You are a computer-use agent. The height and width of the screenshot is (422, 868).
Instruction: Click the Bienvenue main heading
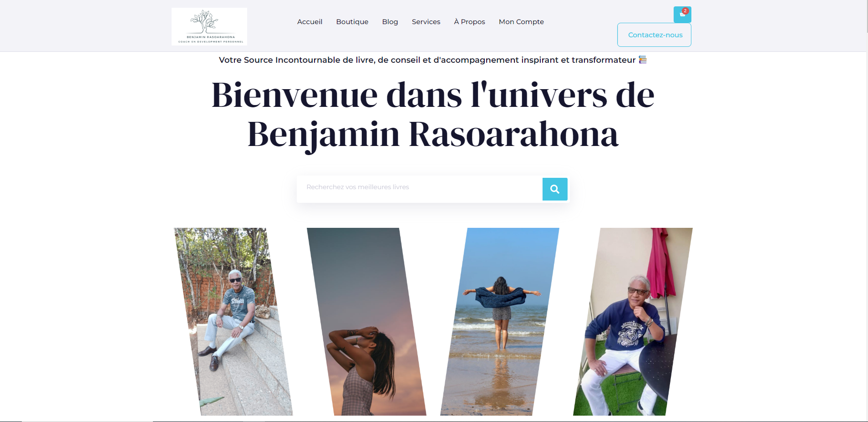click(x=433, y=115)
